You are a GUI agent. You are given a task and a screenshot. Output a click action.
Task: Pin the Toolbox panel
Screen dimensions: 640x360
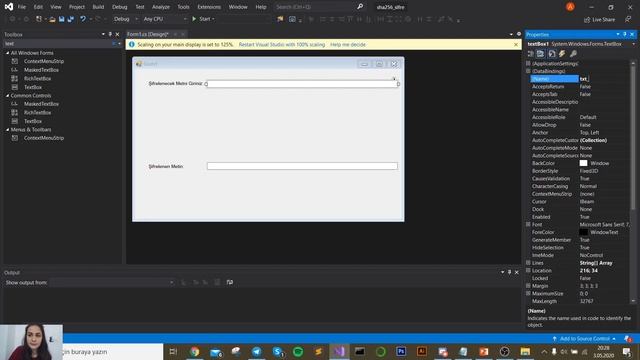[110, 34]
